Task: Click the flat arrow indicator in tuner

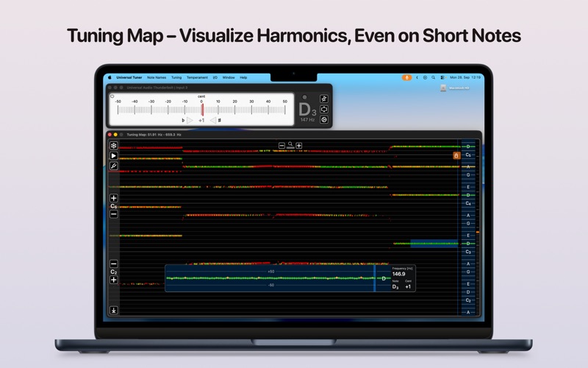Action: click(190, 120)
